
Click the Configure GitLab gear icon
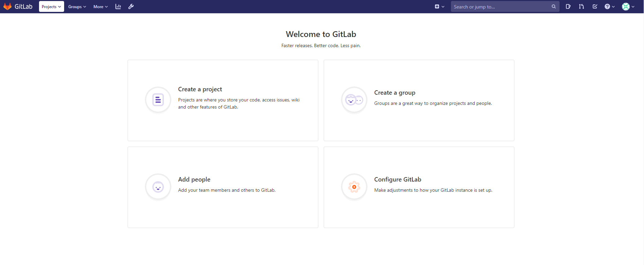(x=354, y=187)
